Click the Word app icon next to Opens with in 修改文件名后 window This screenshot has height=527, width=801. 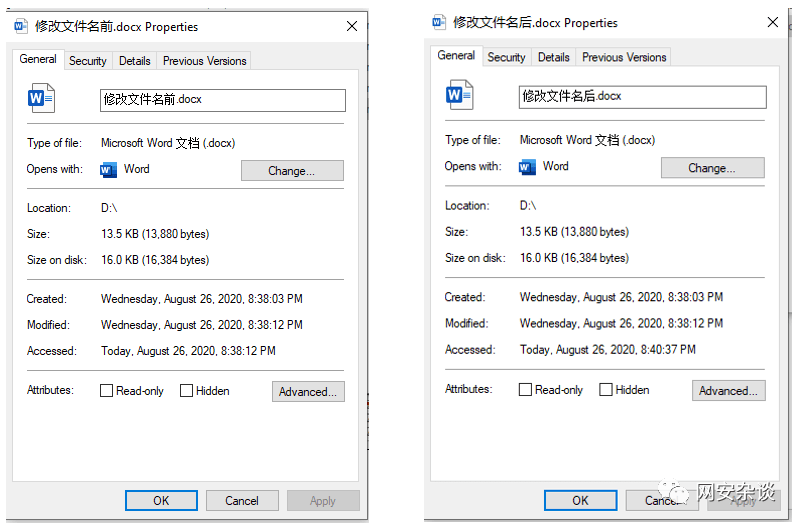(527, 167)
